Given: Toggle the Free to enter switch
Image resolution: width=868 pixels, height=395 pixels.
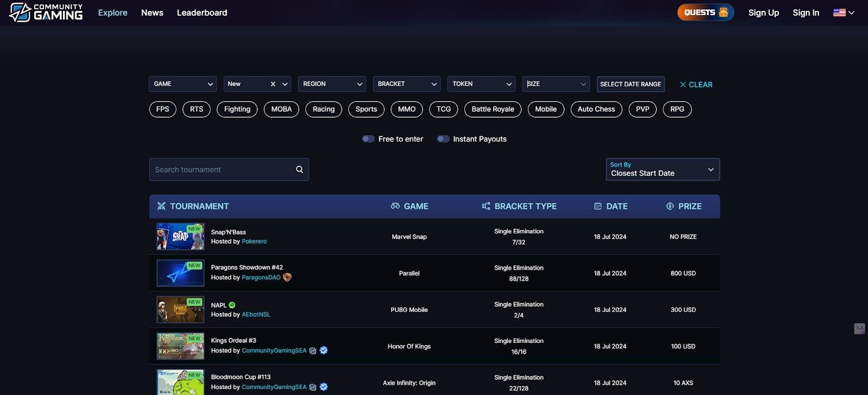Looking at the screenshot, I should click(368, 139).
